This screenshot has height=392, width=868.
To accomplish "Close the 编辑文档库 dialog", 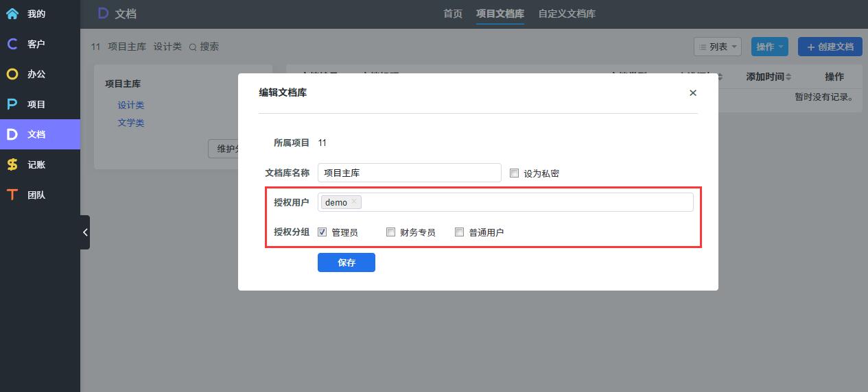I will pyautogui.click(x=692, y=93).
